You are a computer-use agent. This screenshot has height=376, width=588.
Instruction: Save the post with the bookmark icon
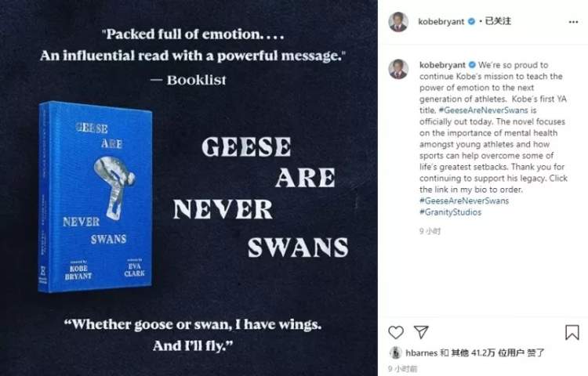point(572,332)
